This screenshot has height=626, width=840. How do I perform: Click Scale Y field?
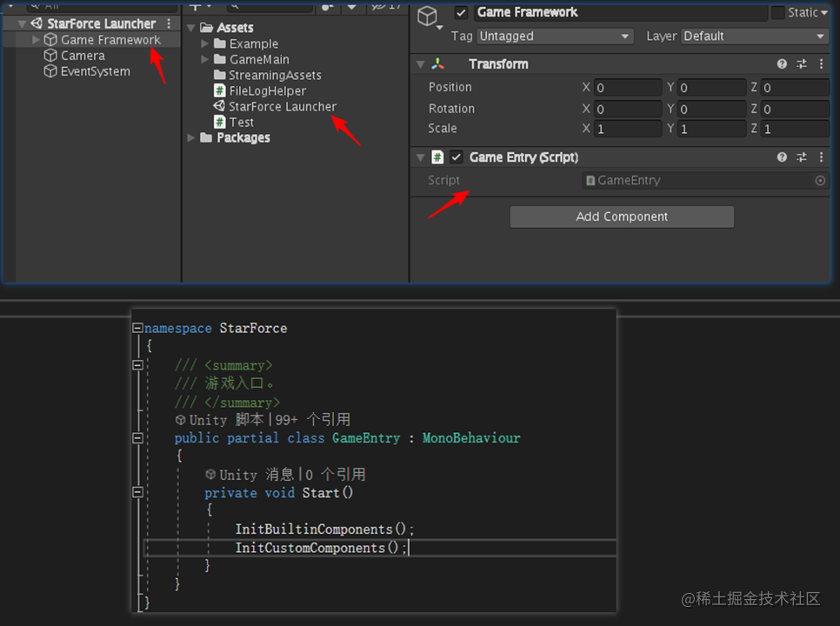[711, 129]
